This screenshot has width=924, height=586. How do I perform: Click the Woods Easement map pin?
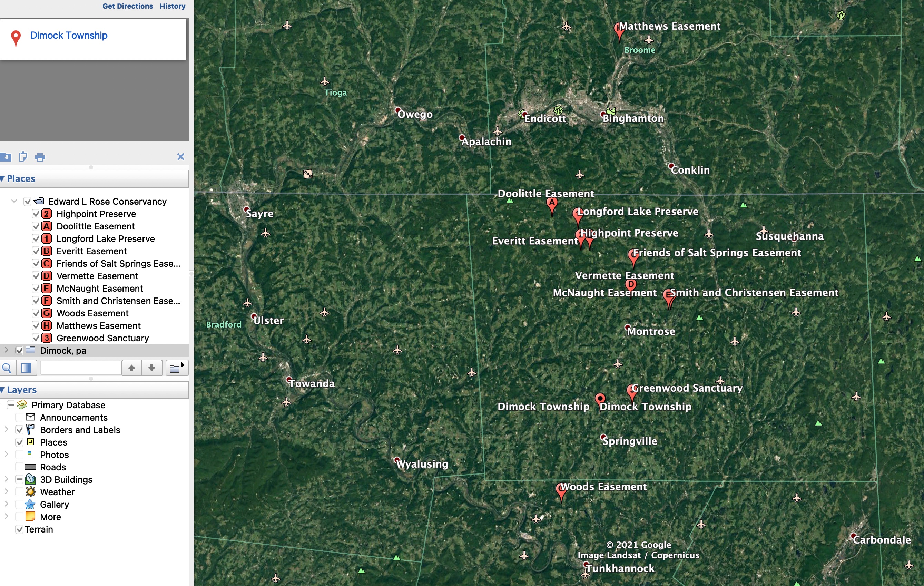[561, 492]
